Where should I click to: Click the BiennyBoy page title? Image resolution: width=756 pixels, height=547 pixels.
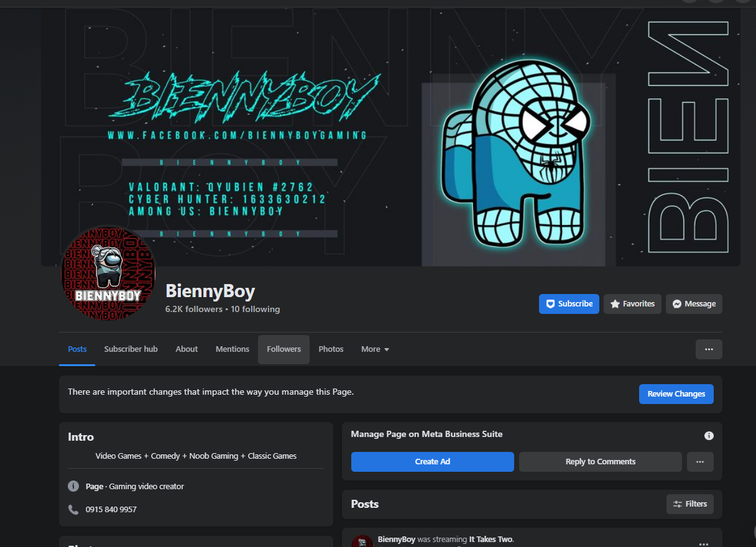tap(210, 291)
